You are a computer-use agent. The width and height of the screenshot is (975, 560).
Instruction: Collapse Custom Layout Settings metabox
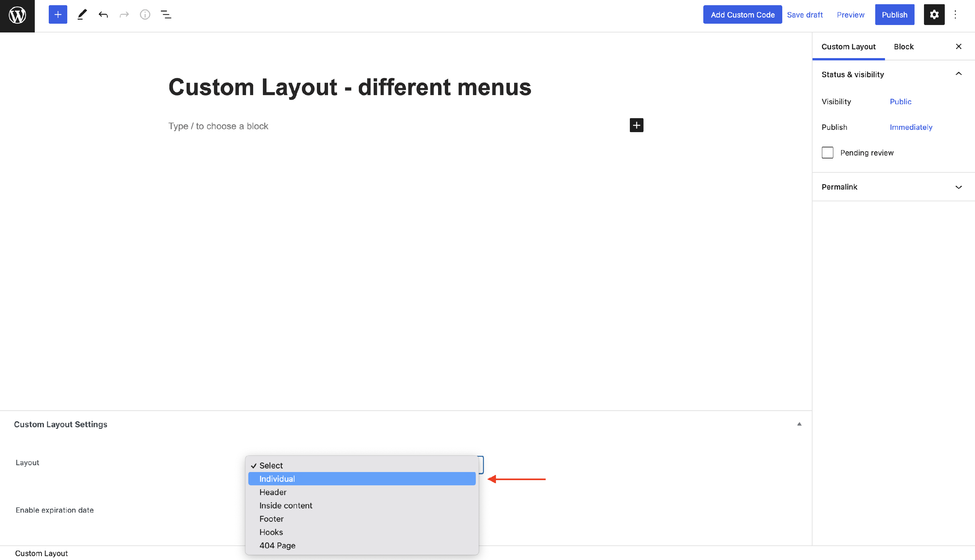click(x=799, y=424)
